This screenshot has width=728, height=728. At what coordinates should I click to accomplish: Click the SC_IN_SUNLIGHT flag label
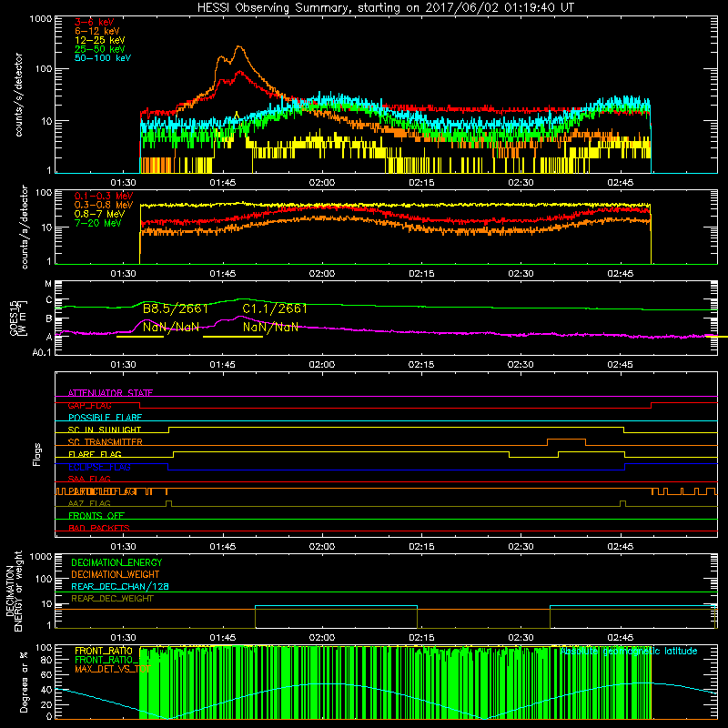click(105, 430)
